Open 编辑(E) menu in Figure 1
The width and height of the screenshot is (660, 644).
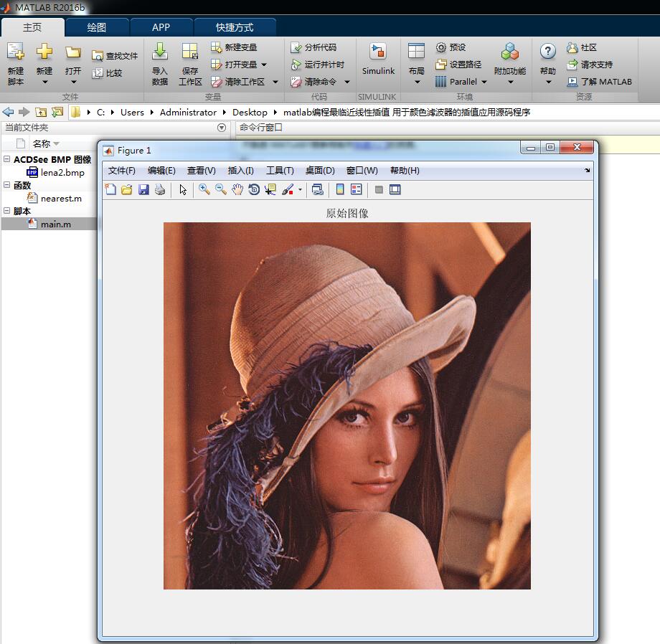161,171
